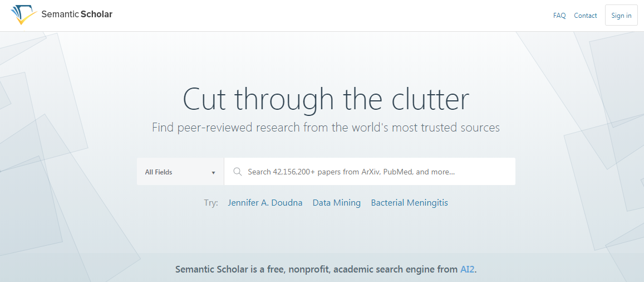This screenshot has width=644, height=282.
Task: Click the small arrow beside All Fields
Action: tap(213, 173)
